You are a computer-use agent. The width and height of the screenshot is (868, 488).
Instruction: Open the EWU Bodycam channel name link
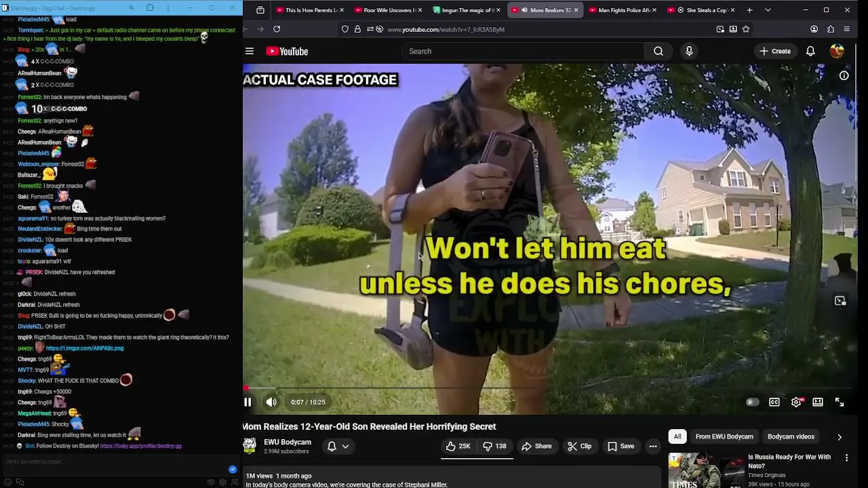click(x=288, y=442)
